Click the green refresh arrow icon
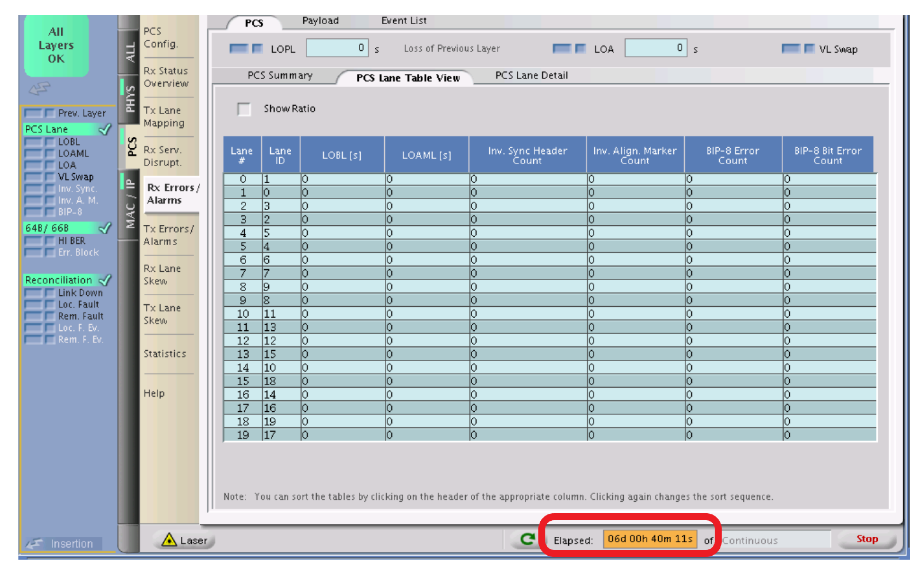 coord(527,539)
